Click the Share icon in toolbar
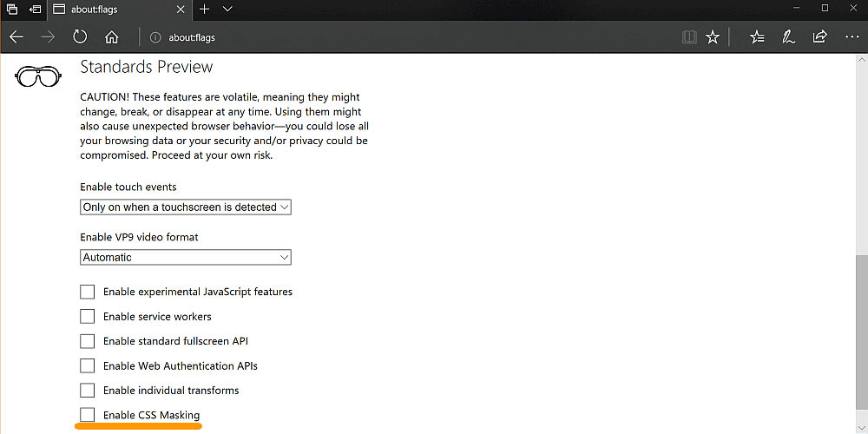 [x=819, y=37]
